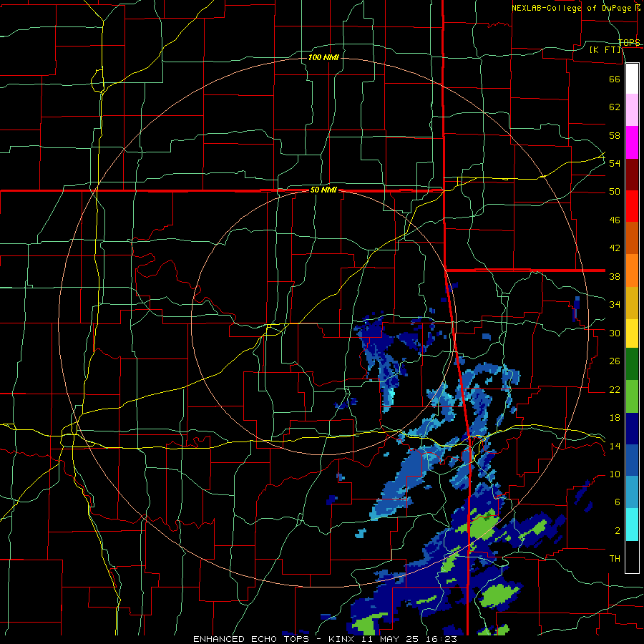The image size is (644, 644).
Task: Click the dark red 50–54 K FT swatch
Action: [x=632, y=175]
